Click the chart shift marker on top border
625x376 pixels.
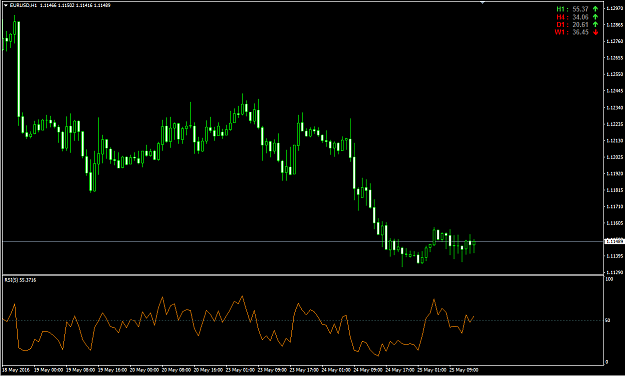pos(483,2)
